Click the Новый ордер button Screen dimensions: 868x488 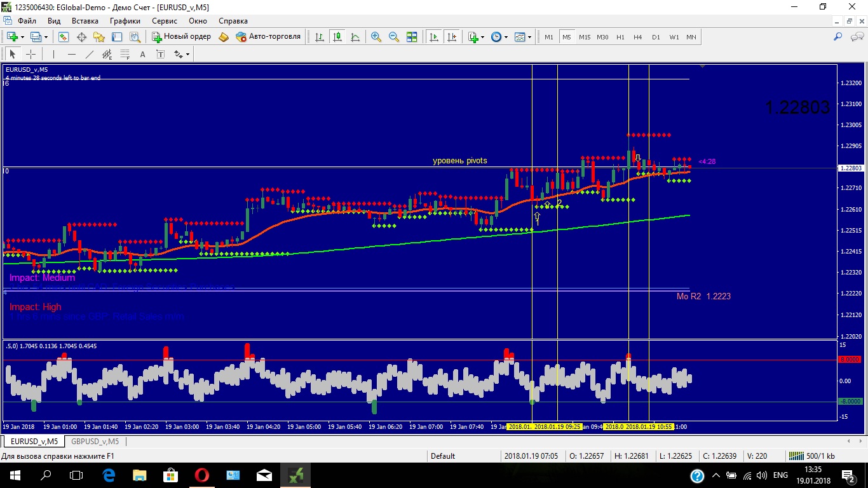coord(181,37)
